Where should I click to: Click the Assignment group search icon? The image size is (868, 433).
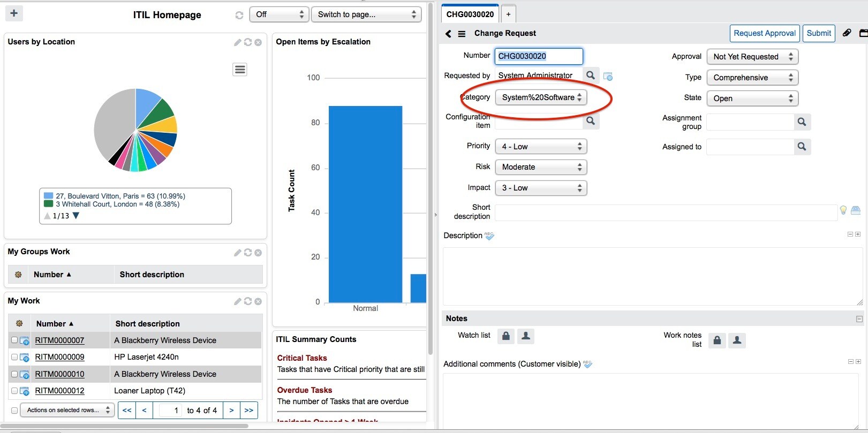coord(802,122)
